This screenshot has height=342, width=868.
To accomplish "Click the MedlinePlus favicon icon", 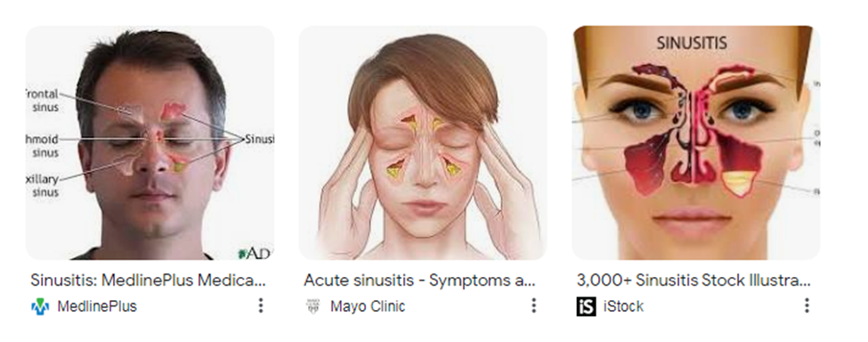I will (x=40, y=306).
